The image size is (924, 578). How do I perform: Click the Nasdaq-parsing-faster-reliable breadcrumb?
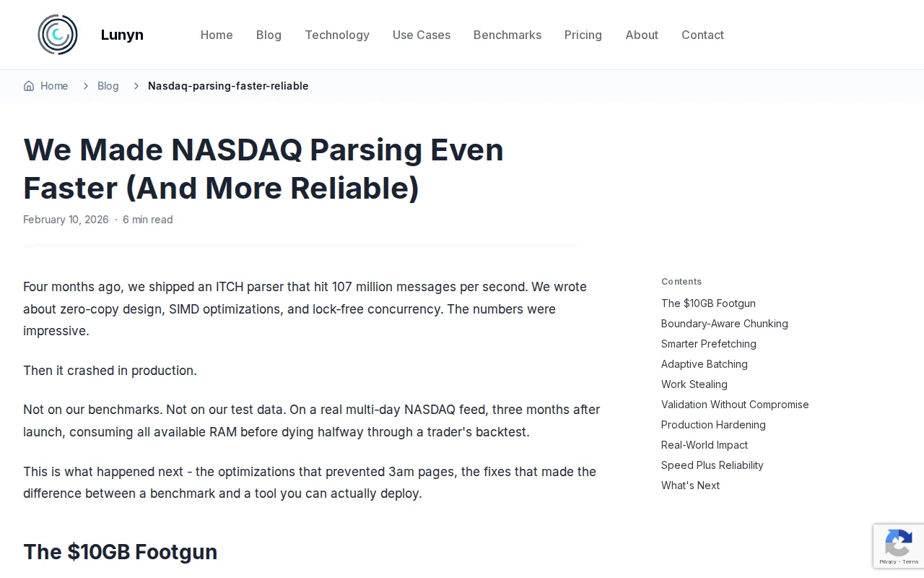[x=228, y=86]
